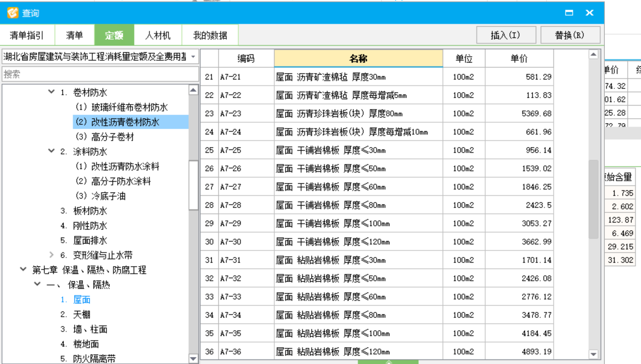Collapse the 1. 卷材防水 node
This screenshot has width=641, height=364.
coord(51,92)
